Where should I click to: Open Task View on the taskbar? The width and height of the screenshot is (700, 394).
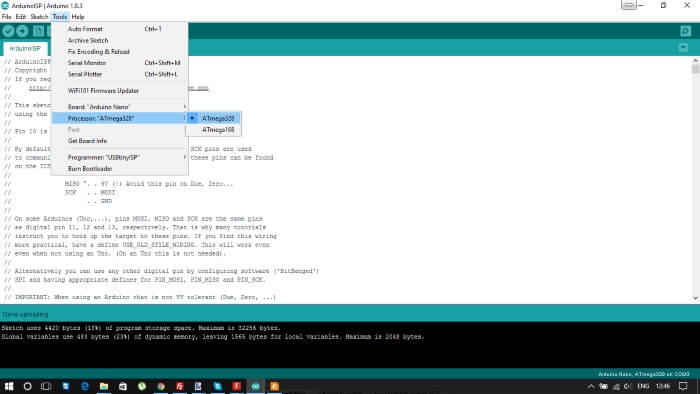pos(46,386)
